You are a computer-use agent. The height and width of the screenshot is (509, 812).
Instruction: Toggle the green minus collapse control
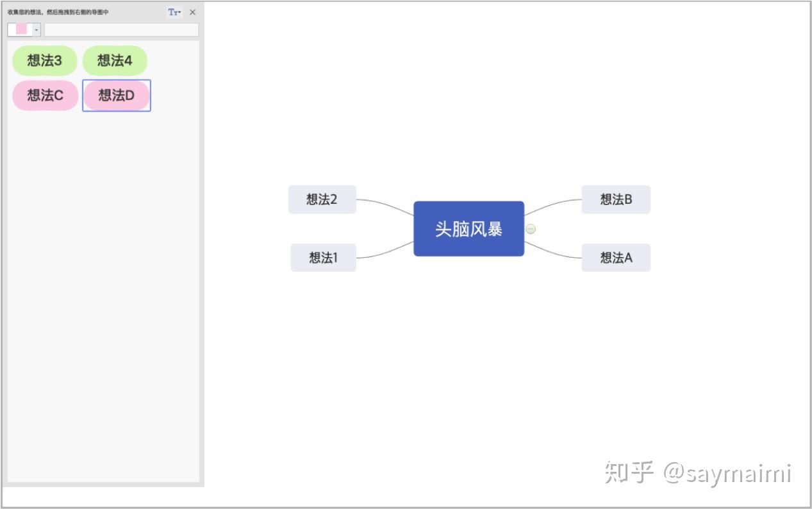point(530,228)
